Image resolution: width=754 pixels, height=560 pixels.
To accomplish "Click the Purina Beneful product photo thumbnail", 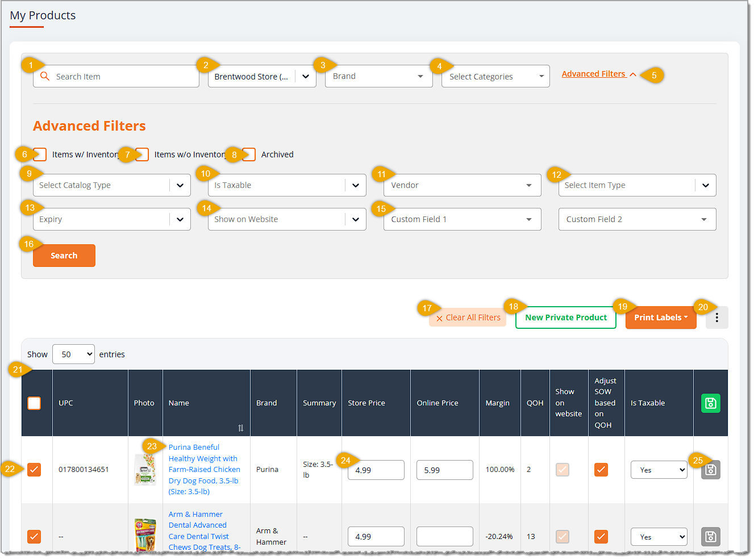I will pyautogui.click(x=145, y=470).
